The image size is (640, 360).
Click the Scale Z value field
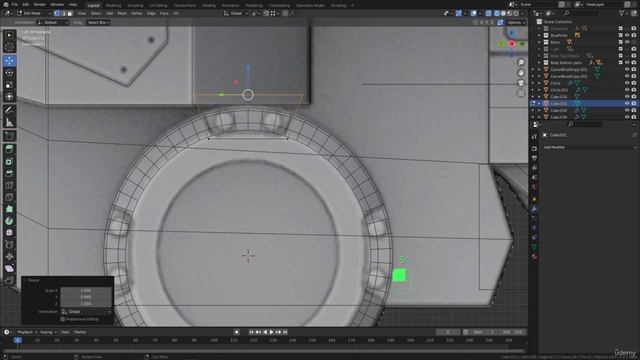pos(86,304)
